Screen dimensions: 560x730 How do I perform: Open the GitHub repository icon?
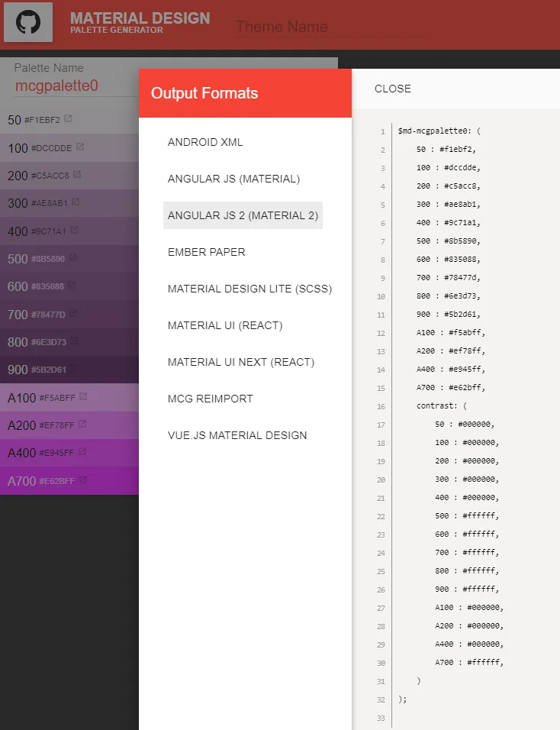point(28,22)
